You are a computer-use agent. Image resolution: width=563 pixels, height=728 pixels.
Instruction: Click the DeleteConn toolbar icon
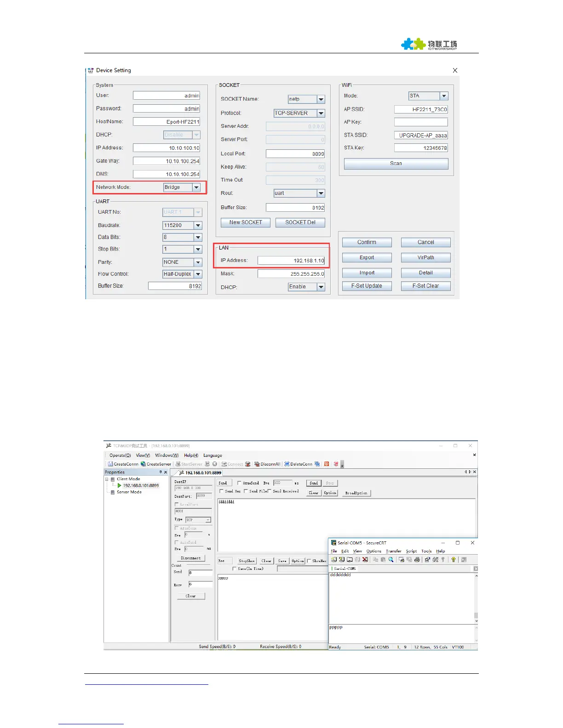point(287,464)
